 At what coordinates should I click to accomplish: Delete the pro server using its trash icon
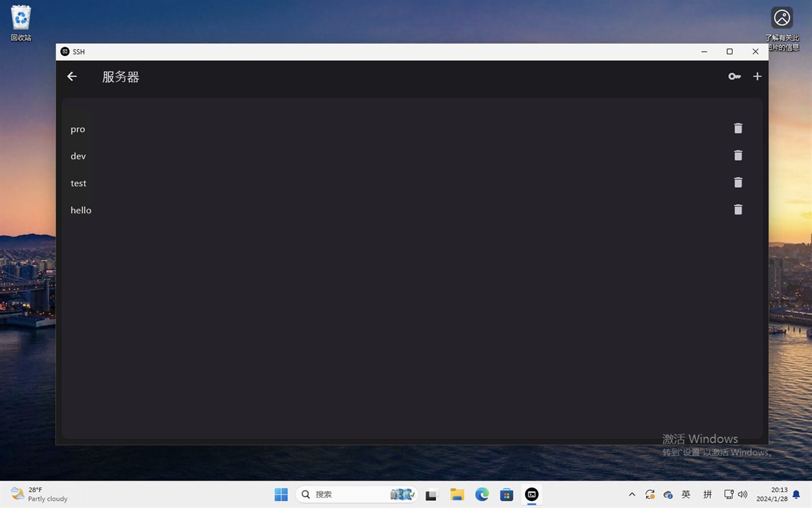[738, 128]
